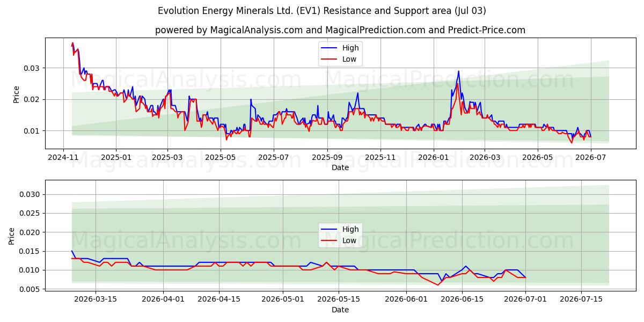The image size is (644, 322).
Task: Click the 0.005 tick on the bottom y-axis
Action: coord(30,289)
